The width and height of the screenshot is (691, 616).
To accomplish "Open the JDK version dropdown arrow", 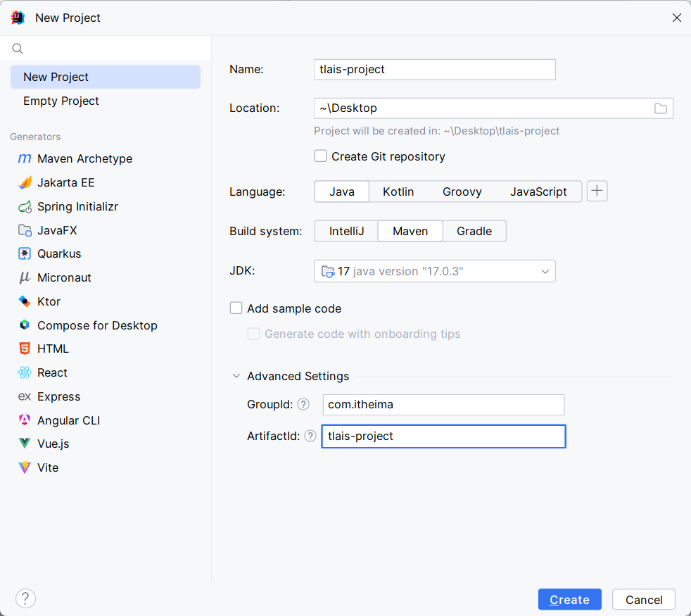I will click(x=545, y=272).
